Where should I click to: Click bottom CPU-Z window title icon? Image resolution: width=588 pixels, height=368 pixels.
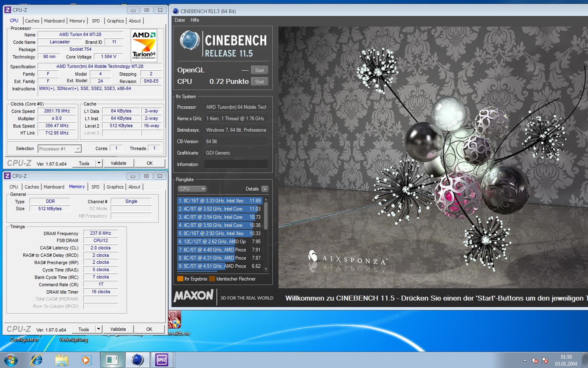(7, 176)
